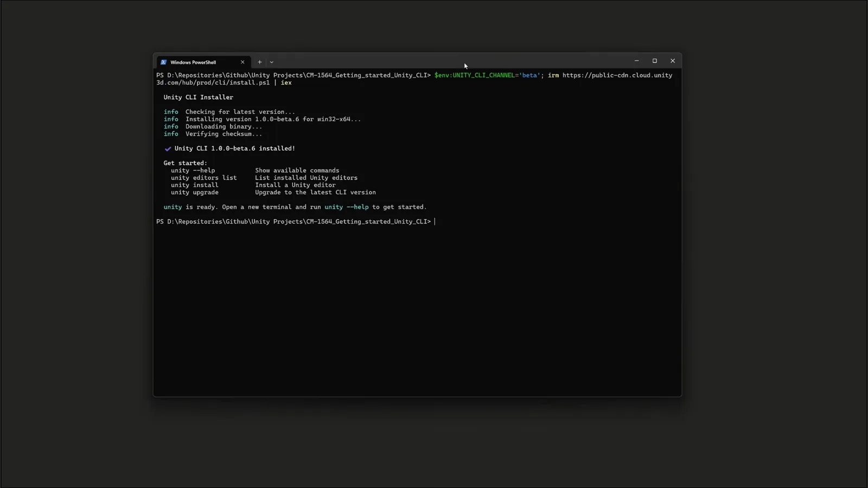Close the terminal window
868x488 pixels.
pos(673,61)
